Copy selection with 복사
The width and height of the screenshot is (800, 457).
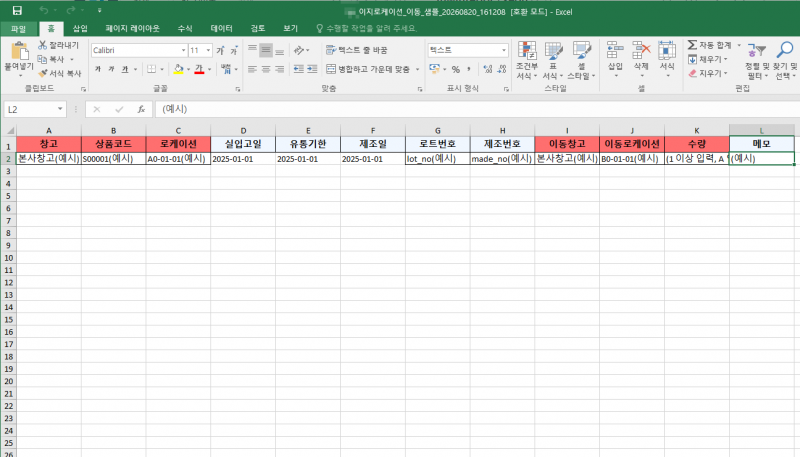[x=51, y=59]
